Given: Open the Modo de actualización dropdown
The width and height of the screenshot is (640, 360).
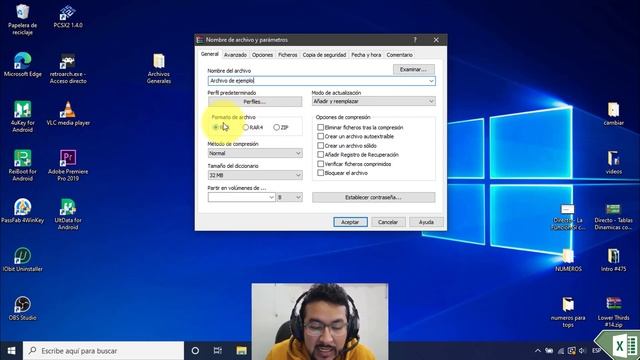Looking at the screenshot, I should coord(373,101).
